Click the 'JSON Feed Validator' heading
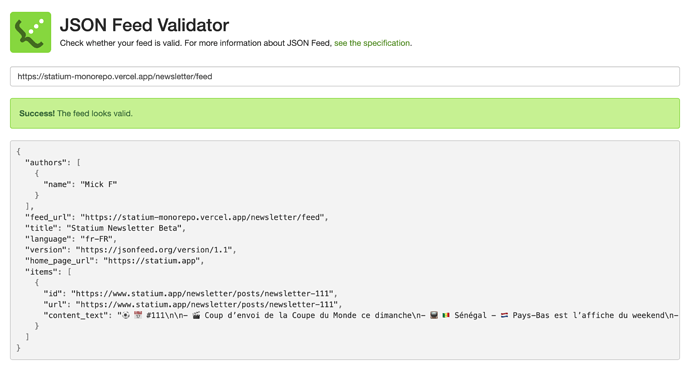The image size is (690, 367). tap(144, 25)
